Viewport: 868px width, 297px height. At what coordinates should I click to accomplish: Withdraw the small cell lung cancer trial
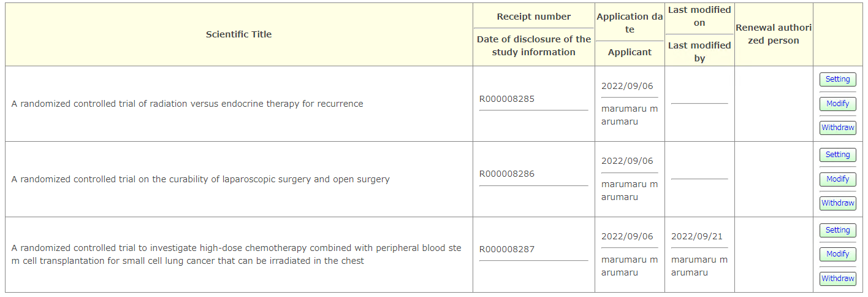coord(837,279)
